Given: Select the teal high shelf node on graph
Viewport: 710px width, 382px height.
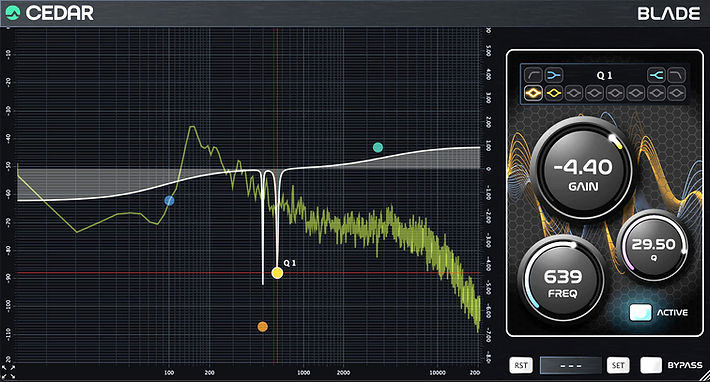Looking at the screenshot, I should click(378, 147).
